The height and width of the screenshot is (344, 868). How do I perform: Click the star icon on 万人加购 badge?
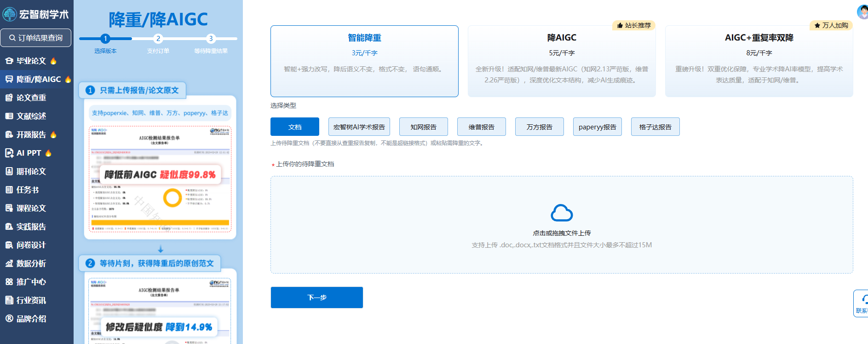click(817, 25)
